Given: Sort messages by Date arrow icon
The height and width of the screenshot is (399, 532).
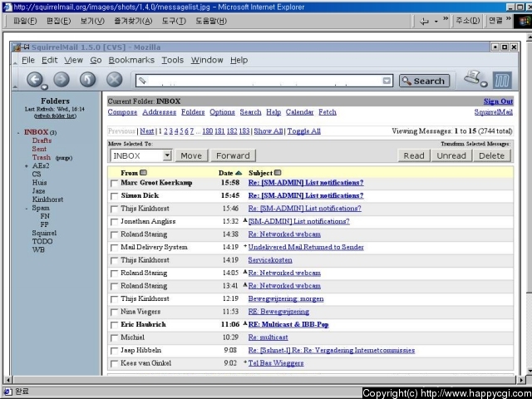Looking at the screenshot, I should [x=239, y=173].
